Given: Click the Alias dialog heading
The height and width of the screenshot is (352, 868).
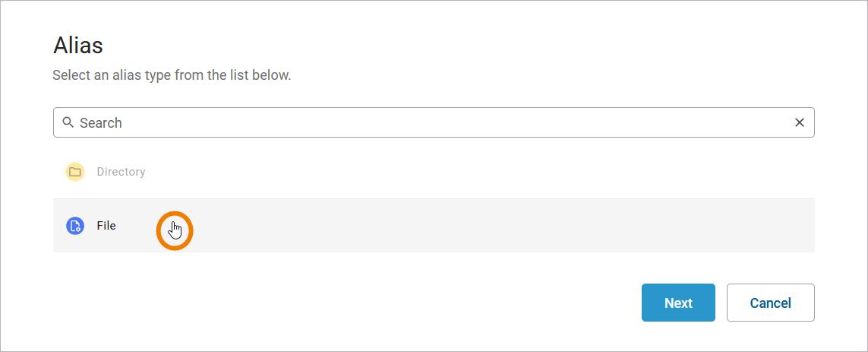Looking at the screenshot, I should 78,46.
